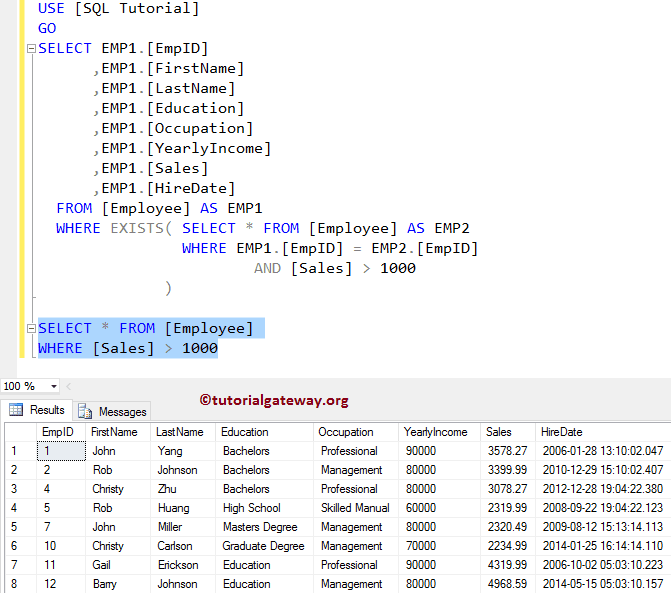Select the YearlyIncome column header
Image resolution: width=671 pixels, height=593 pixels.
click(x=439, y=432)
